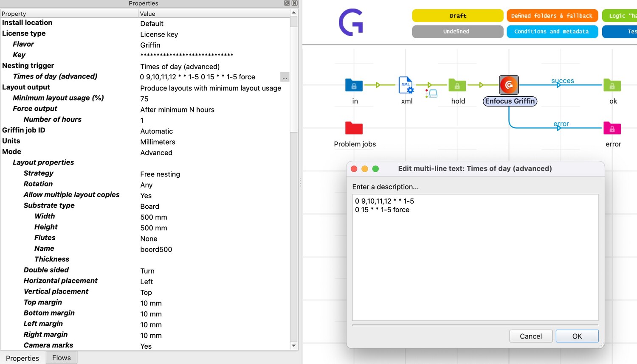Click the Layout properties group row
637x364 pixels.
145,162
